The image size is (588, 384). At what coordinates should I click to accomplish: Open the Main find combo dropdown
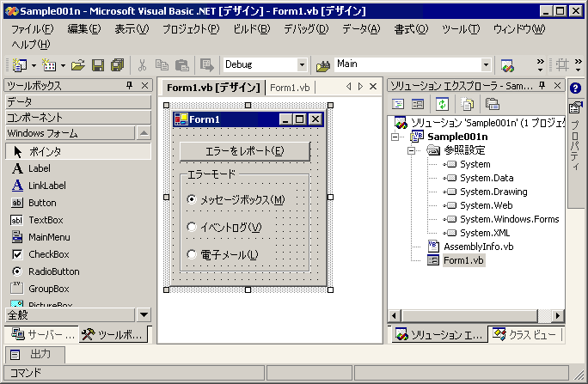tap(486, 64)
